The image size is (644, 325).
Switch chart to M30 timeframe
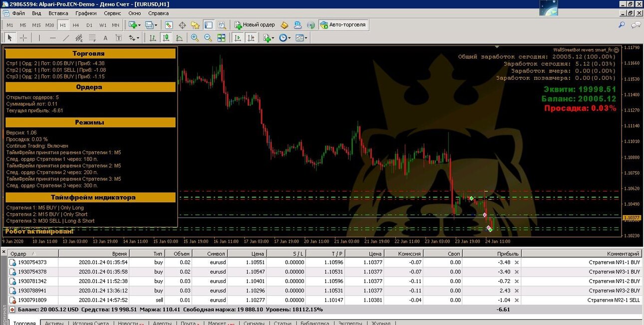point(49,25)
